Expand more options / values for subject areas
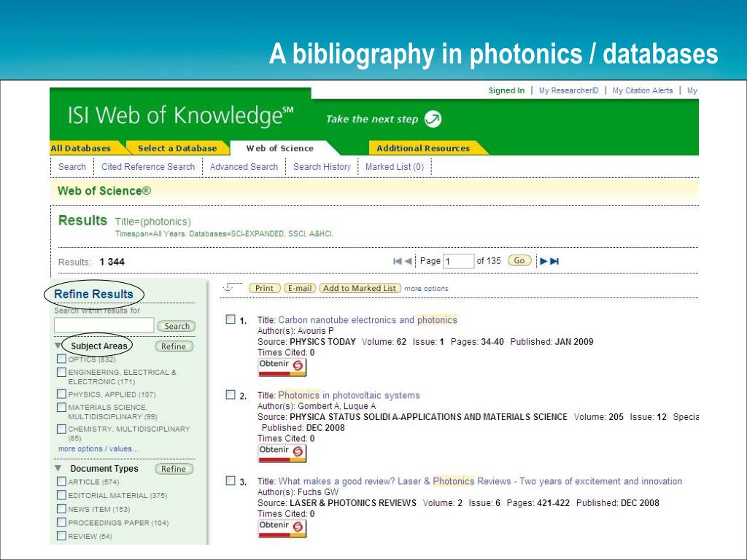This screenshot has height=560, width=747. click(98, 448)
